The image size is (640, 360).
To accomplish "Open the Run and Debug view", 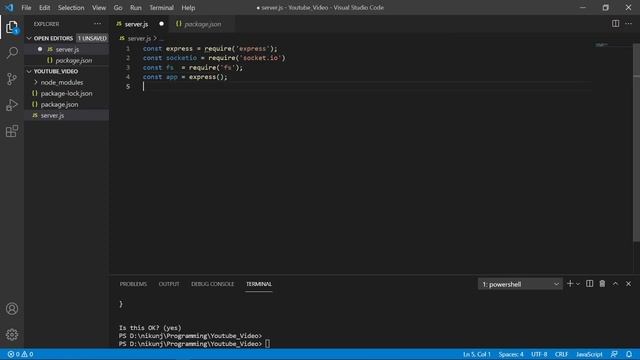I will point(12,105).
